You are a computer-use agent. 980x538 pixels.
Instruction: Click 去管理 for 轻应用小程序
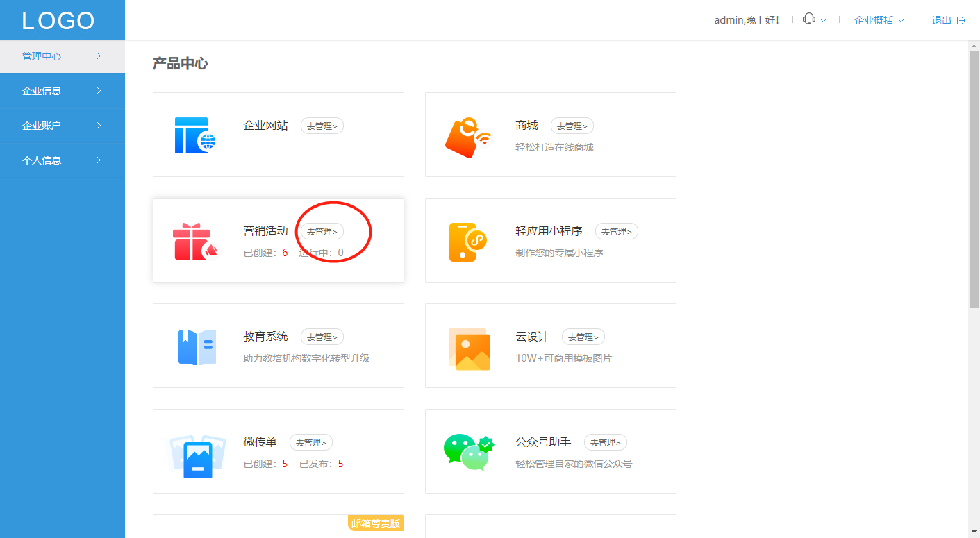617,232
